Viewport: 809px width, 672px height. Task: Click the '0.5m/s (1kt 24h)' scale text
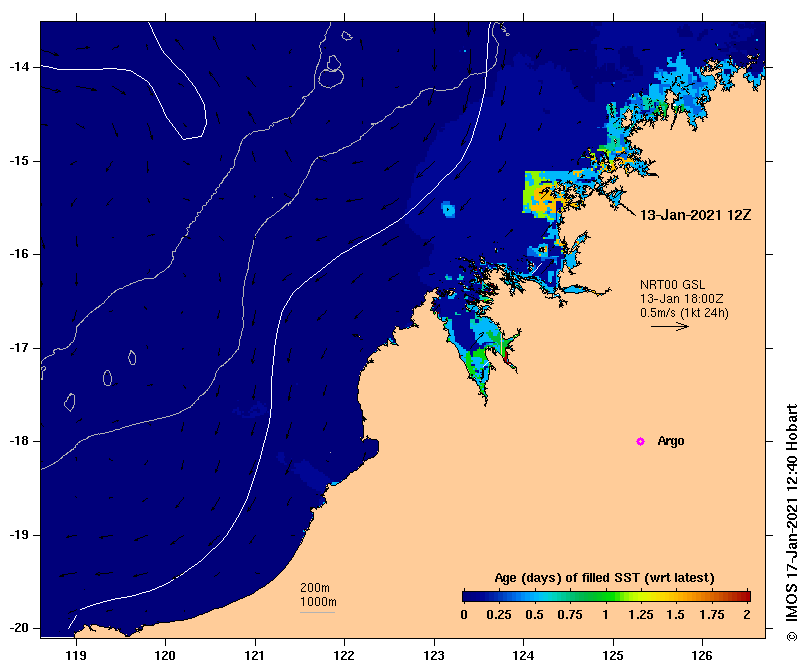pos(684,312)
